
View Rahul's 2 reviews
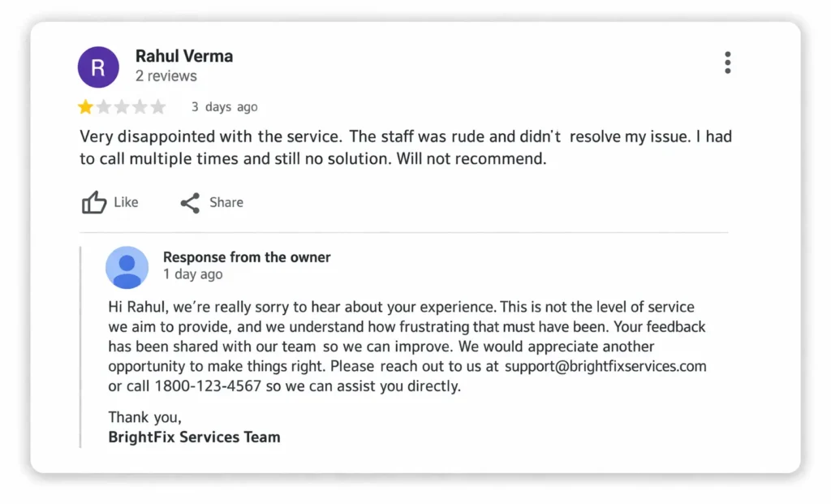[x=166, y=76]
